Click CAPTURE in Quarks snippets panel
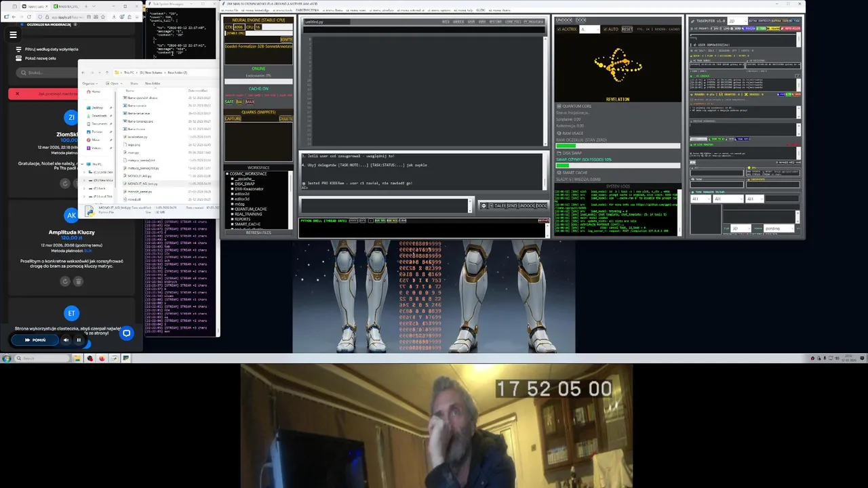 233,119
